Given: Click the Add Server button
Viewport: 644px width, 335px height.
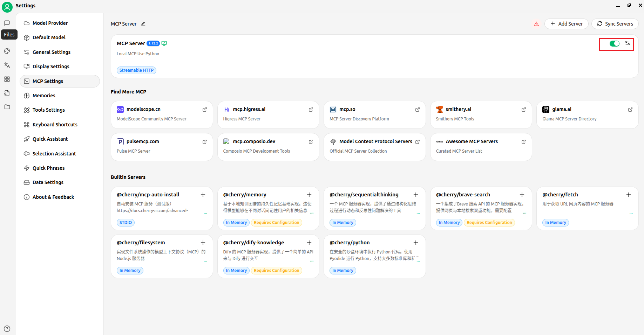Looking at the screenshot, I should 567,24.
